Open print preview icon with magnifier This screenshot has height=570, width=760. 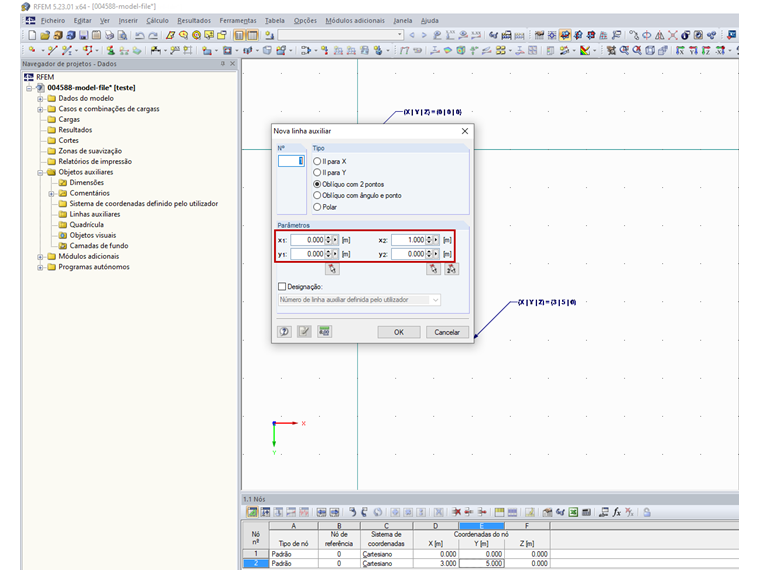click(x=123, y=35)
